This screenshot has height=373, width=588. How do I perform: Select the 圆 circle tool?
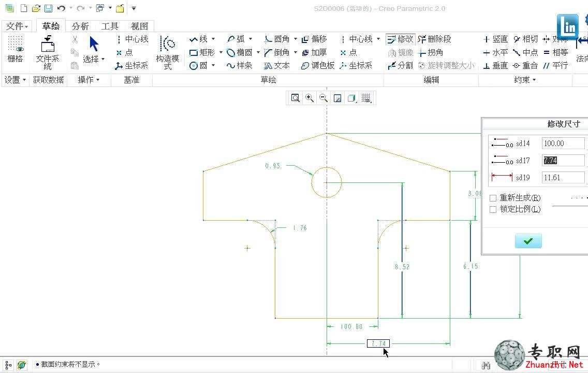(x=198, y=66)
